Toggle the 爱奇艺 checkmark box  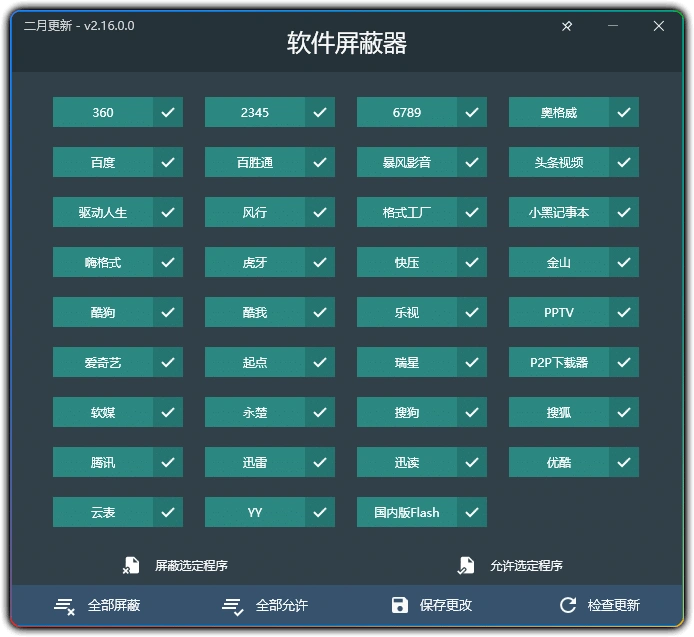pyautogui.click(x=168, y=363)
